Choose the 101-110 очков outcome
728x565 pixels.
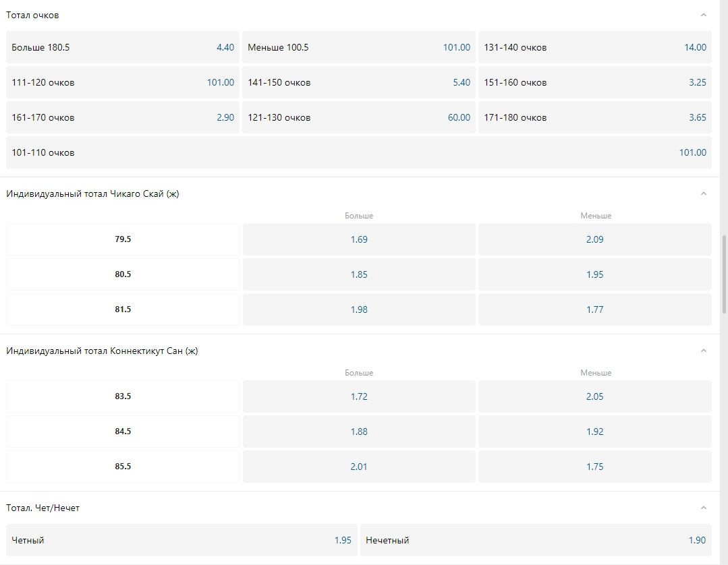[x=358, y=152]
